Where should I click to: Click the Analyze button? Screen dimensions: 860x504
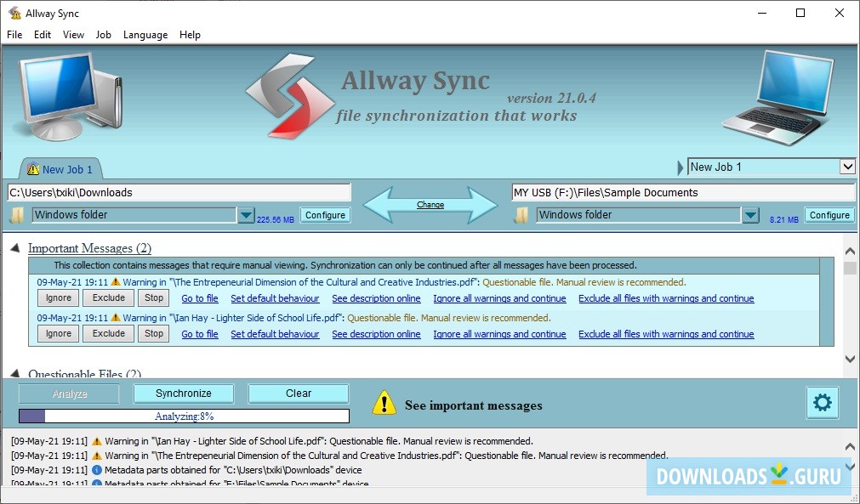69,394
